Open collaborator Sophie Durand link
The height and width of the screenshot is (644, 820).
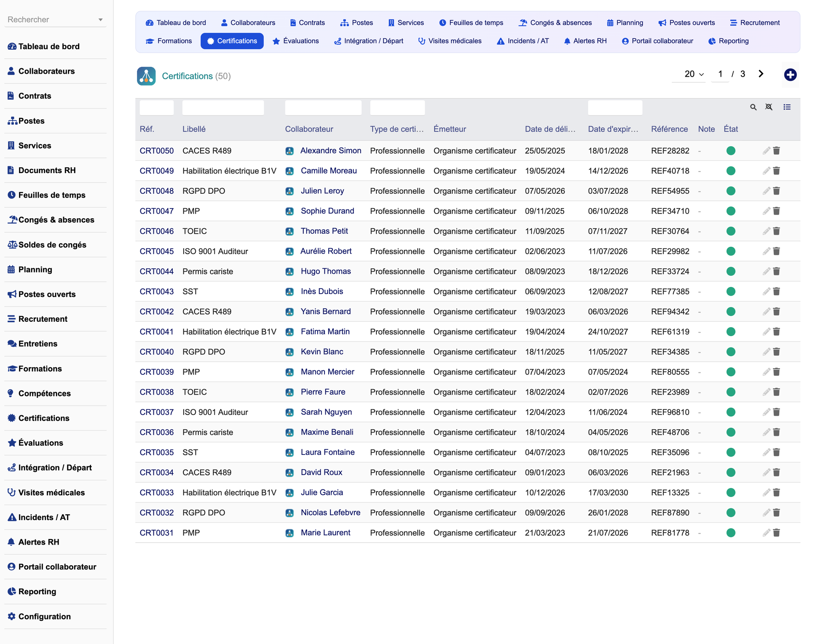coord(327,211)
